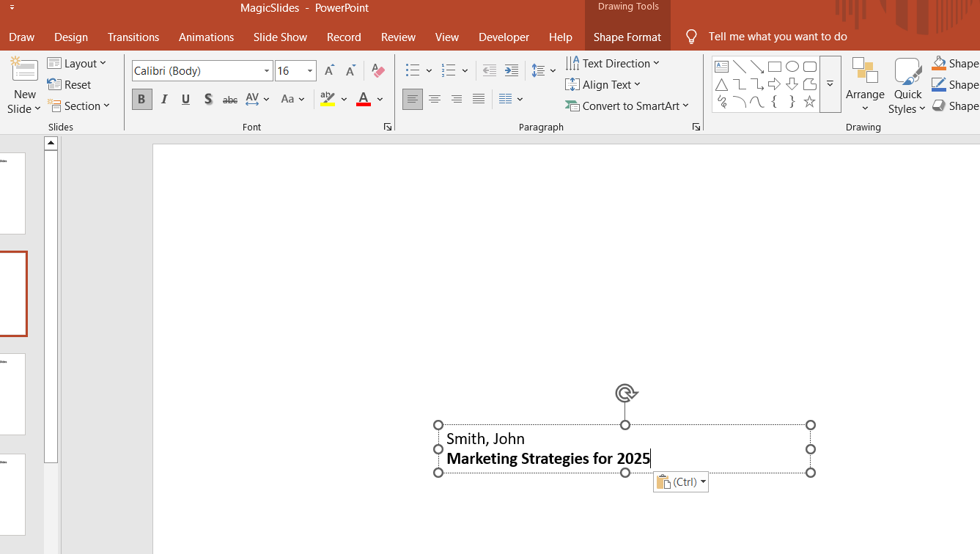The width and height of the screenshot is (980, 554).
Task: Open the font name dropdown
Action: coord(267,71)
